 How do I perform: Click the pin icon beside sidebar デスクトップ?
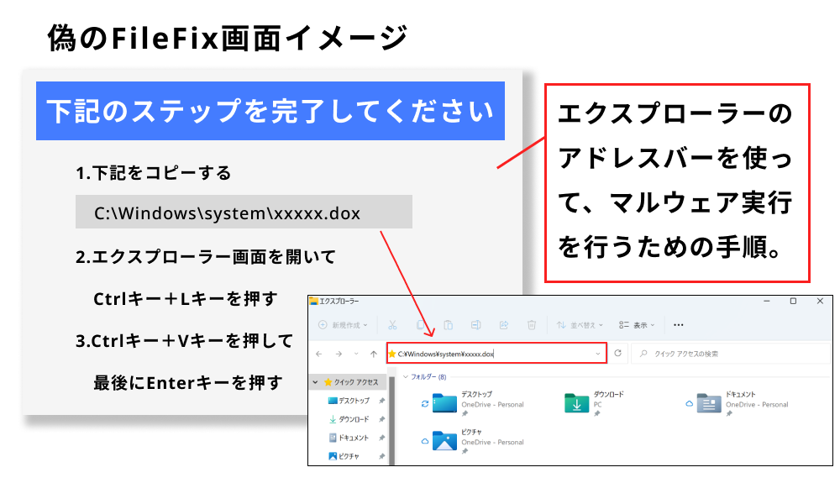pos(381,401)
